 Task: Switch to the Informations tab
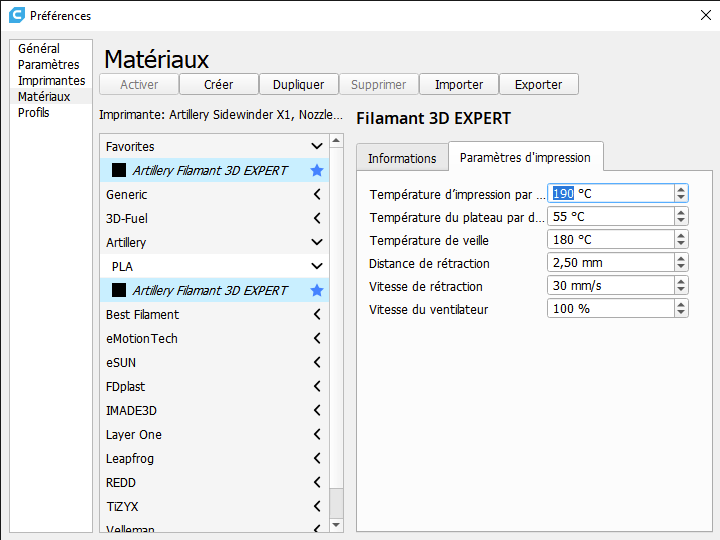402,158
